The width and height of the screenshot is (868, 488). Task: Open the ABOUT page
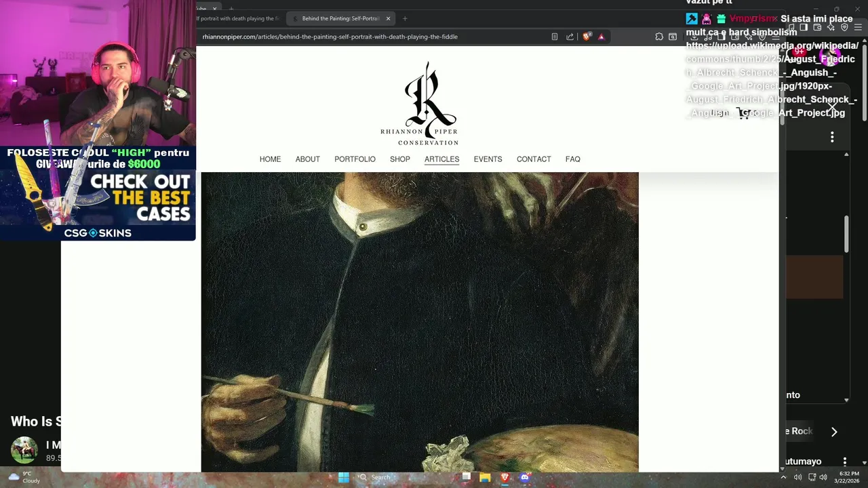point(307,159)
